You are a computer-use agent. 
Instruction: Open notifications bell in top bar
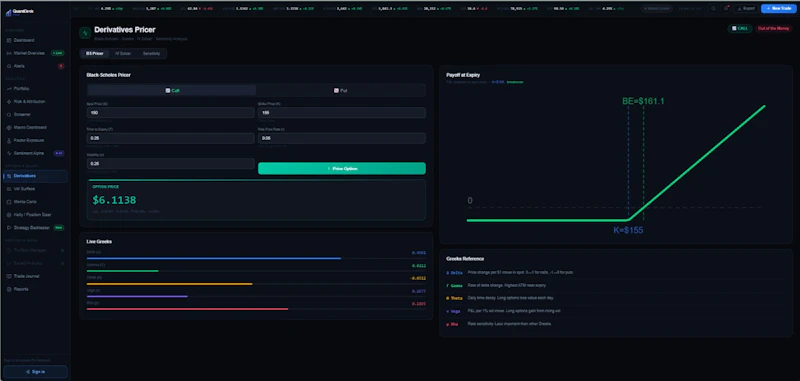tap(726, 8)
